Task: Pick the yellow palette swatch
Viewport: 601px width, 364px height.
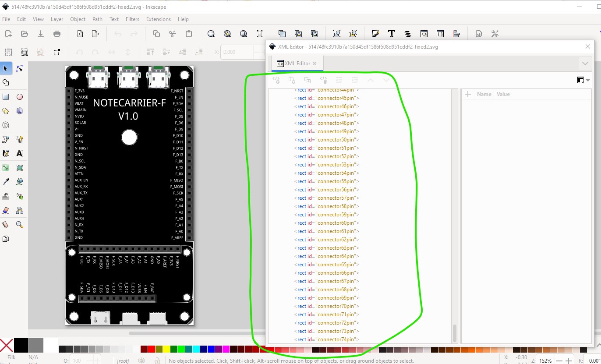Action: coord(166,349)
